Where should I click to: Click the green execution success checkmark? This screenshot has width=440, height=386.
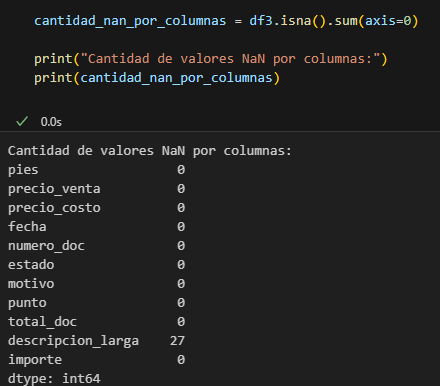22,121
